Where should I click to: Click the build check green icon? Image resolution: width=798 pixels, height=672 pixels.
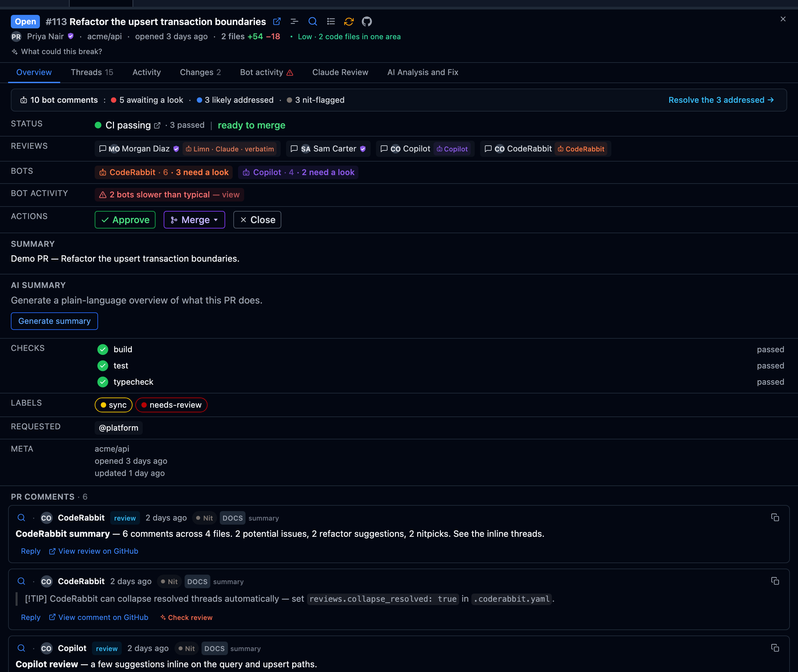[102, 349]
